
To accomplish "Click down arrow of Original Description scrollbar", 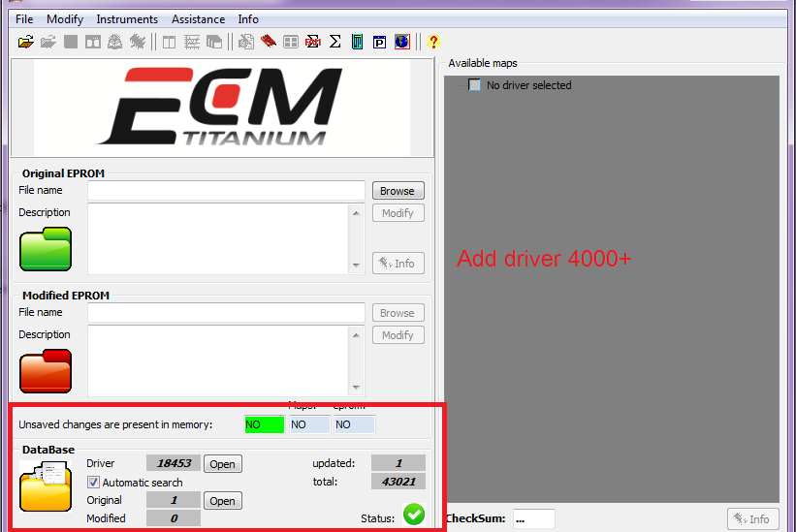I will pyautogui.click(x=357, y=266).
